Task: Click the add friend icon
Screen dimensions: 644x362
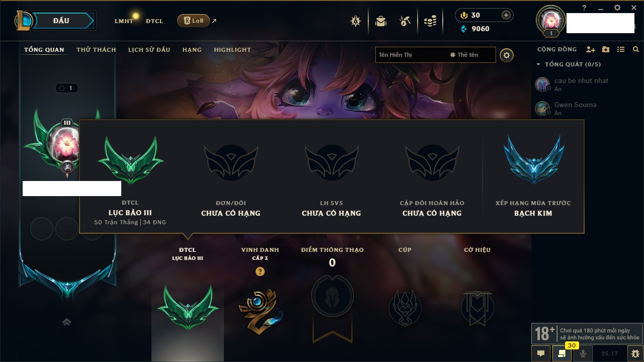Action: [x=591, y=49]
